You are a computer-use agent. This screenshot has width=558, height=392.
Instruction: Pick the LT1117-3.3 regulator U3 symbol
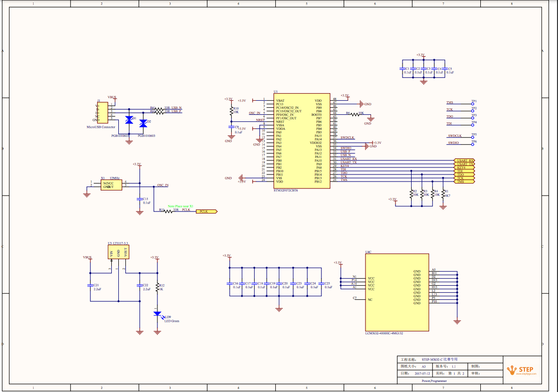pyautogui.click(x=118, y=252)
